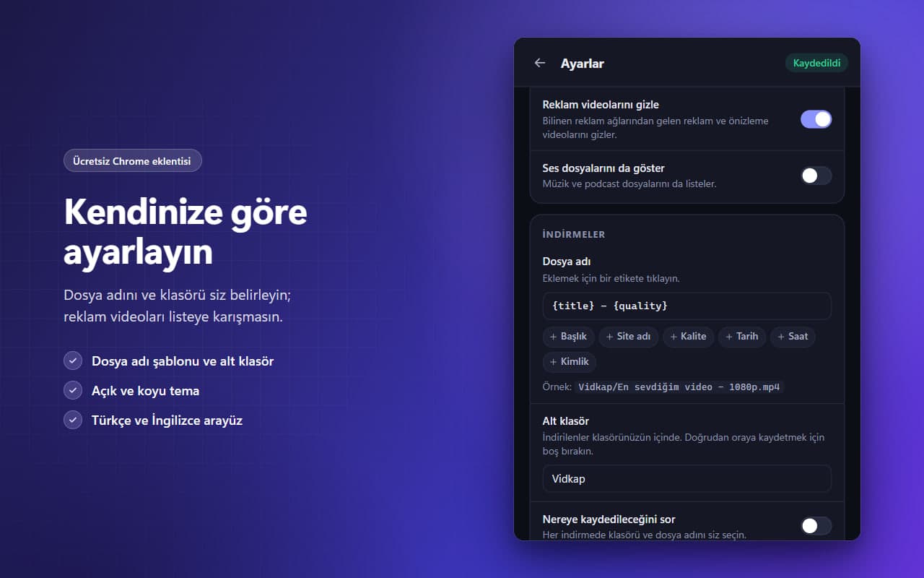Insert the Kalite tag chip
Screen dimensions: 924x578
tap(689, 337)
